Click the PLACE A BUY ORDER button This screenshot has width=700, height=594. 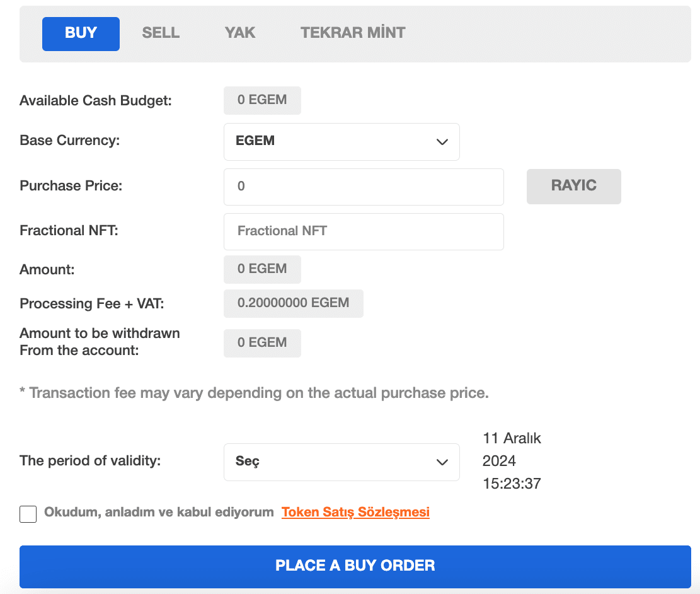pyautogui.click(x=355, y=566)
